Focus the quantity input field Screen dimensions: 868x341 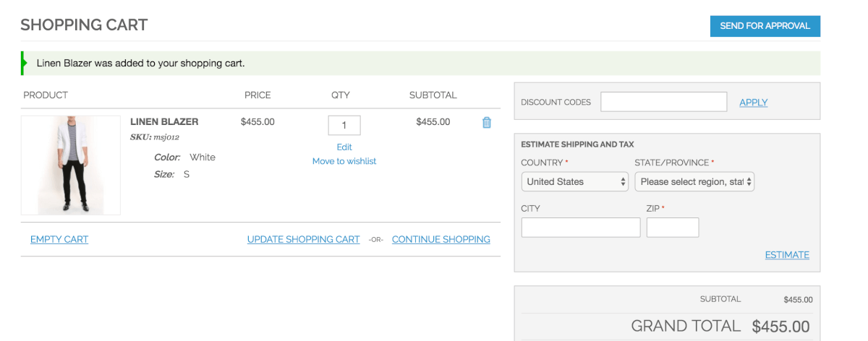tap(344, 125)
